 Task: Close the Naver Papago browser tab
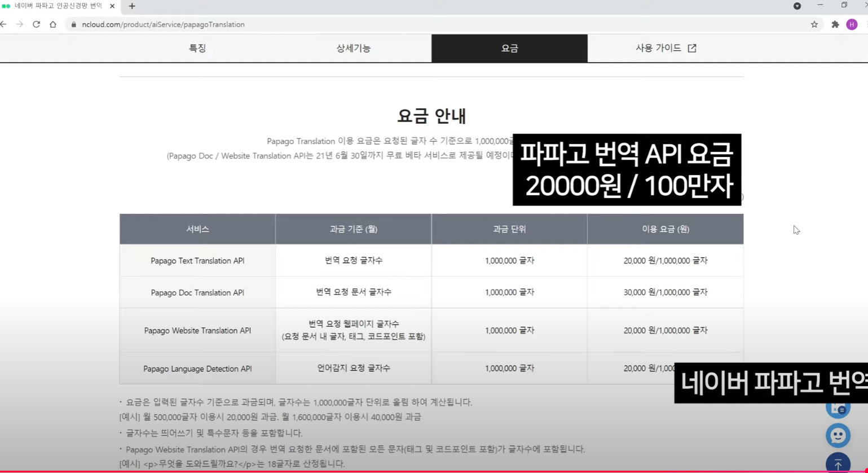point(112,6)
